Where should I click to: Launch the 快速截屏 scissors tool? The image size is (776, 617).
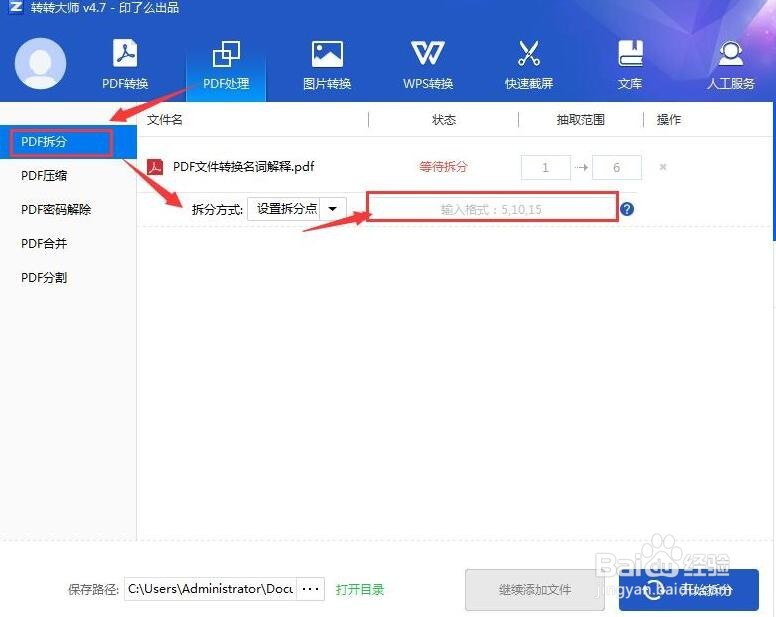click(x=529, y=65)
